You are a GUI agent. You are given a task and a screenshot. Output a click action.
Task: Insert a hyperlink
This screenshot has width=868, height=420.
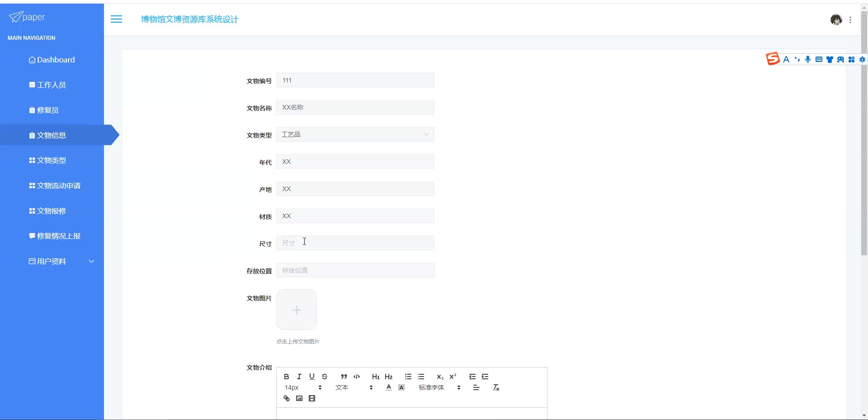click(286, 398)
